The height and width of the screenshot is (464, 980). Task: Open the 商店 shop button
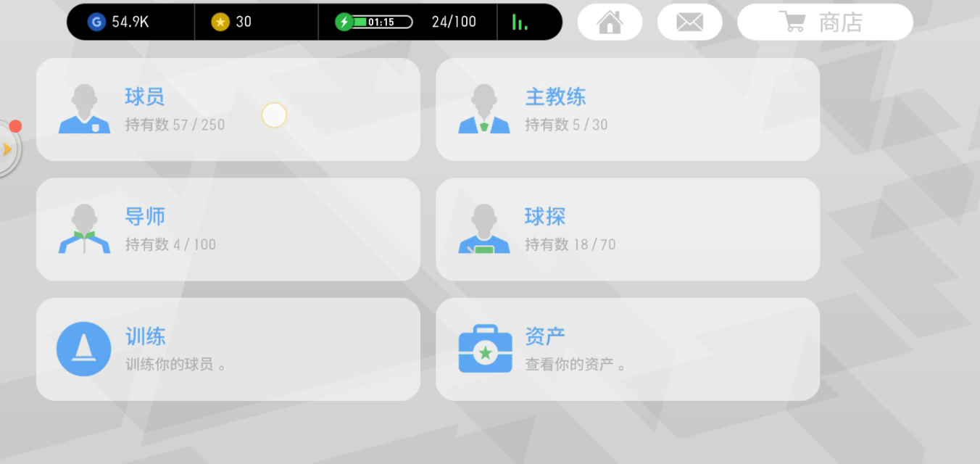pos(825,22)
